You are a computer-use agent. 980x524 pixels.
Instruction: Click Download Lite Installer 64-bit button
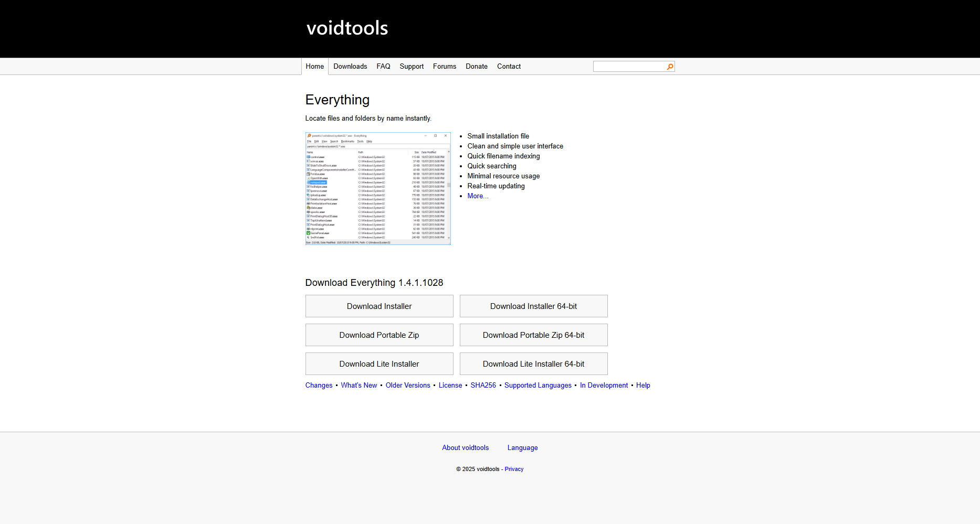pos(533,364)
